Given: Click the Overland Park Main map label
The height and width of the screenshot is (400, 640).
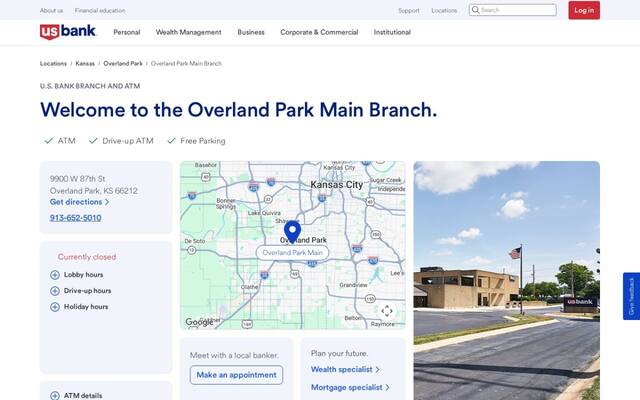Looking at the screenshot, I should tap(292, 253).
